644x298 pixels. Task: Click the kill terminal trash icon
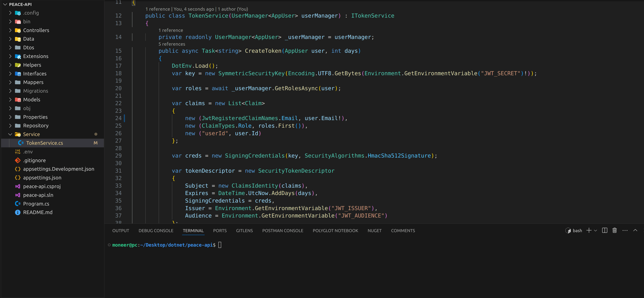click(614, 230)
